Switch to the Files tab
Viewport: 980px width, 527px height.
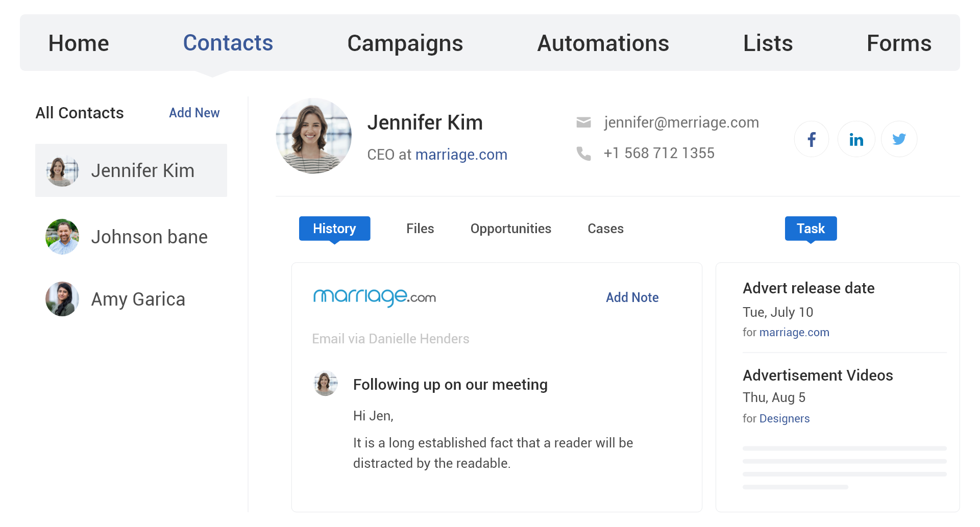(x=420, y=229)
